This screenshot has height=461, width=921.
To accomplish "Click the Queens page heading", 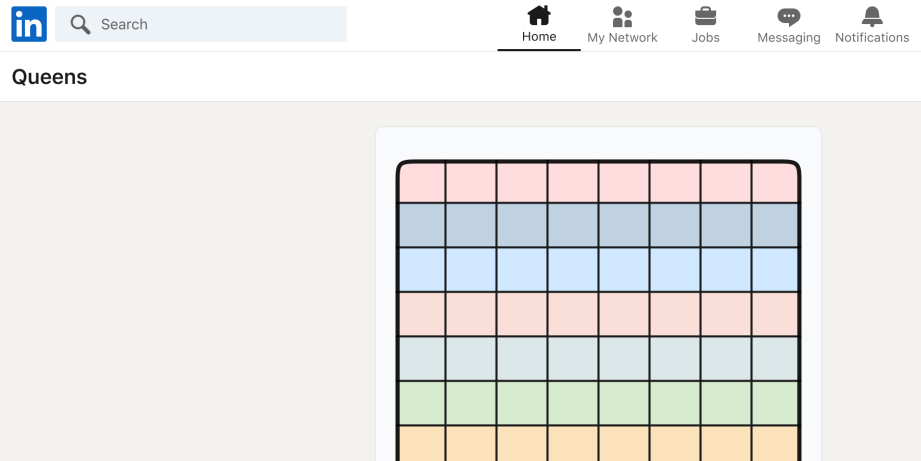I will pos(49,77).
